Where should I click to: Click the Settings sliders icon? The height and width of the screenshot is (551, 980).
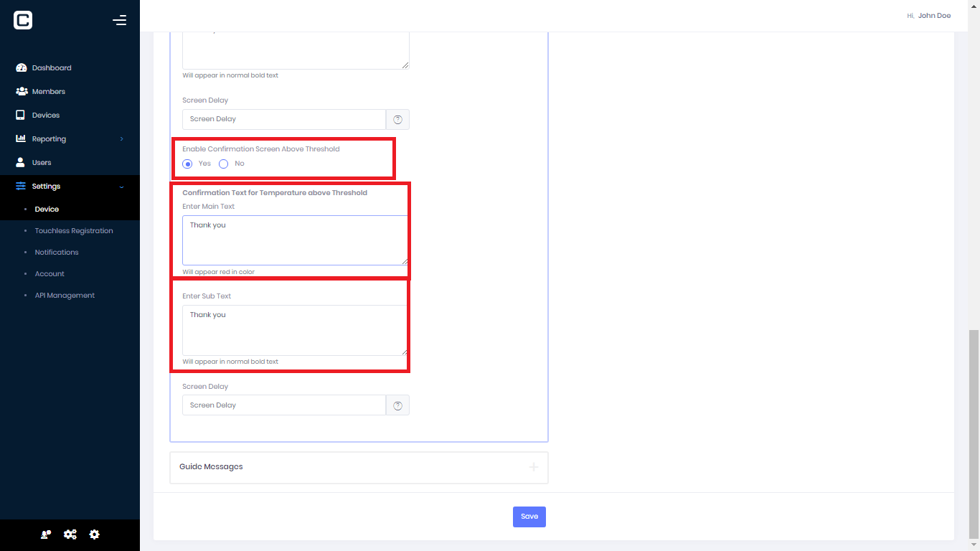pyautogui.click(x=22, y=186)
